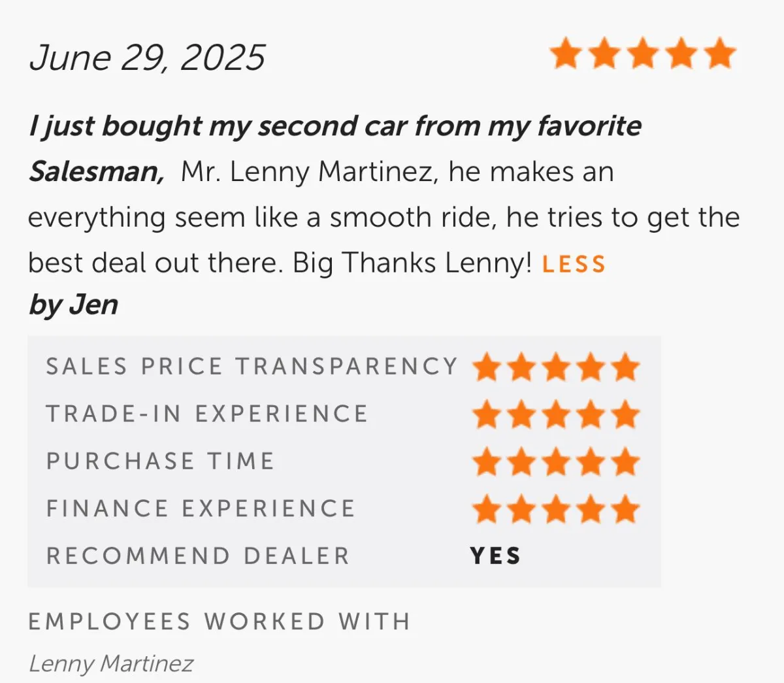
Task: Click last star in Finance Experience row
Action: [626, 509]
